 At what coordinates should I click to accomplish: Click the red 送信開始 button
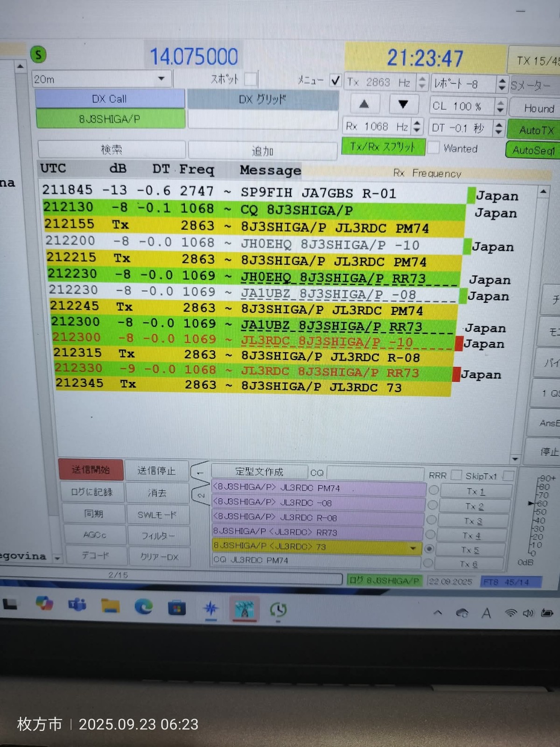tap(91, 470)
